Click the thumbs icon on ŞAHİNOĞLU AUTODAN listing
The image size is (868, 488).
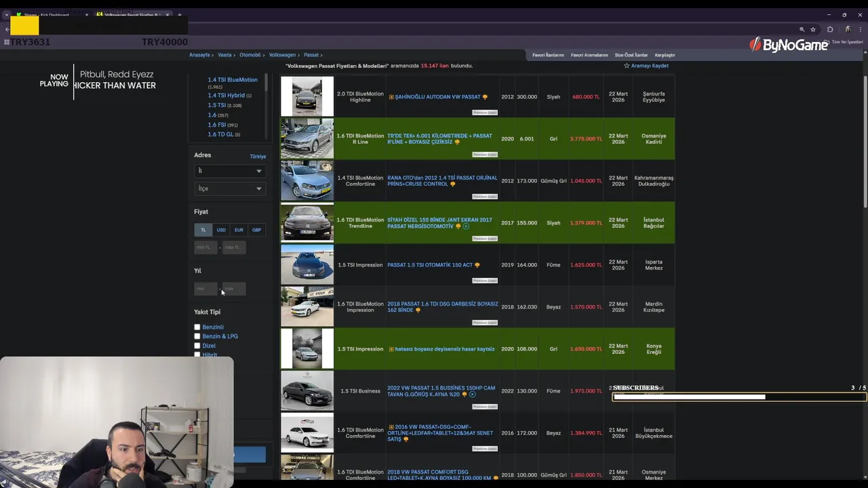tap(485, 97)
